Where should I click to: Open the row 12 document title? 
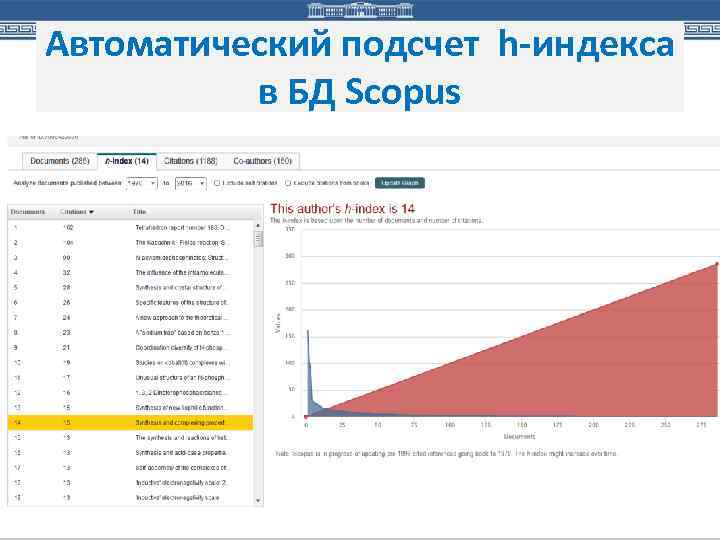[x=180, y=393]
